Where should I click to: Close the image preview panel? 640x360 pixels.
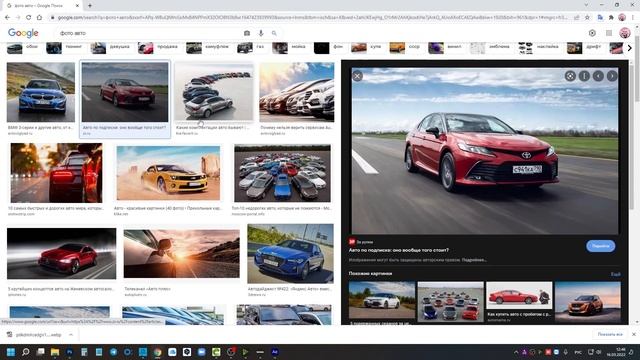pos(357,76)
